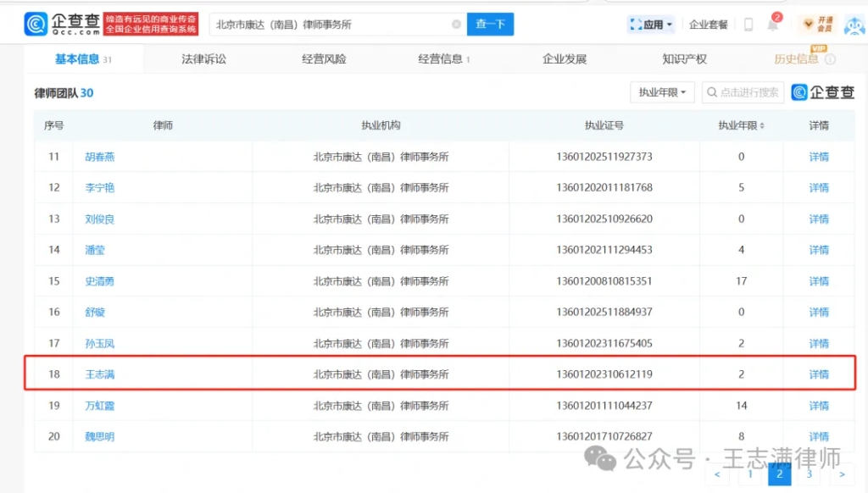The image size is (868, 493).
Task: Switch to the 企业发展 tab
Action: tap(565, 59)
